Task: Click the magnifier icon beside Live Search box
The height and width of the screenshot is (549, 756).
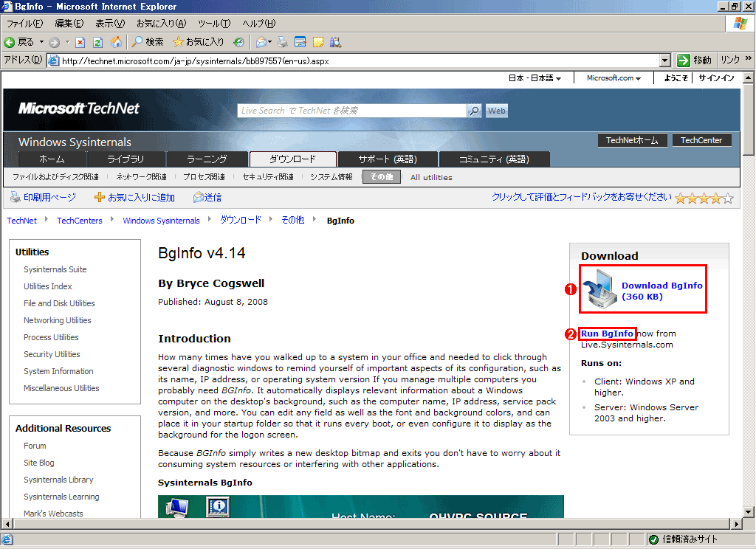Action: click(x=474, y=111)
